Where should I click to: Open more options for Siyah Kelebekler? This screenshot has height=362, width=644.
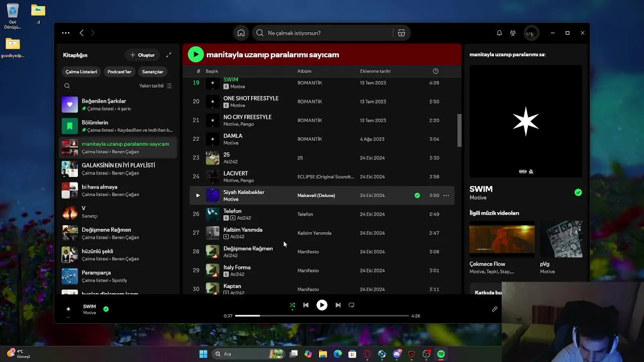tap(446, 196)
